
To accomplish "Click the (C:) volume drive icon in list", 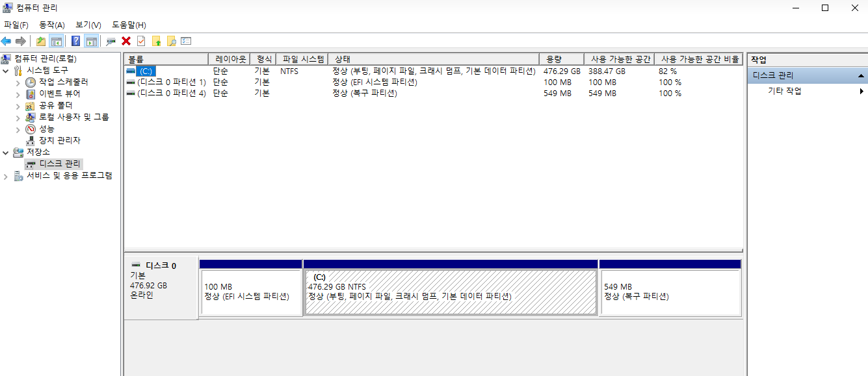I will click(131, 71).
